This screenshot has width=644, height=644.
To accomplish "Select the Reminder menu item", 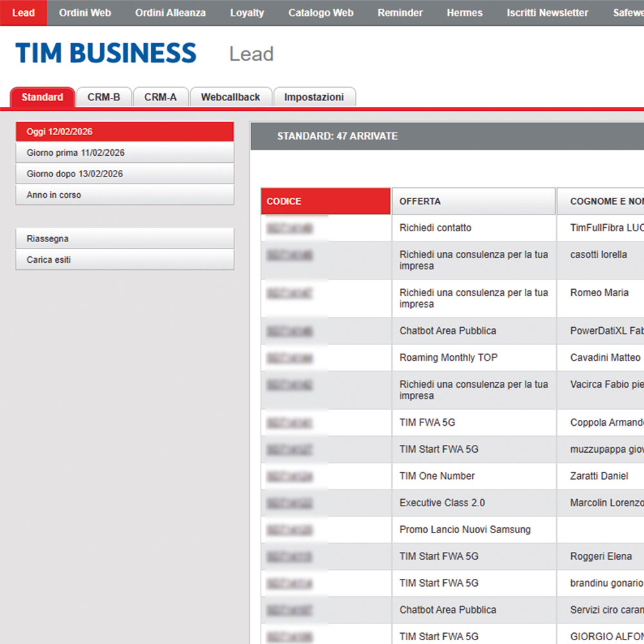I will [400, 13].
